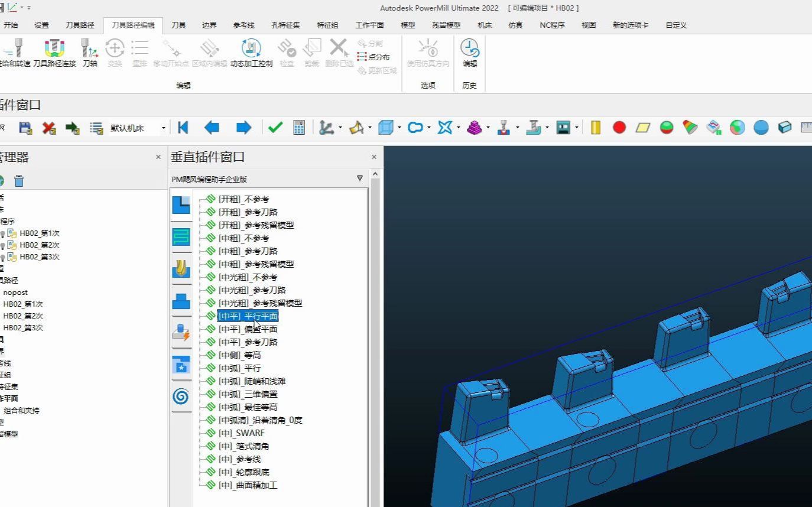Click the red X delete icon in toolbar
This screenshot has height=507, width=812.
(49, 128)
